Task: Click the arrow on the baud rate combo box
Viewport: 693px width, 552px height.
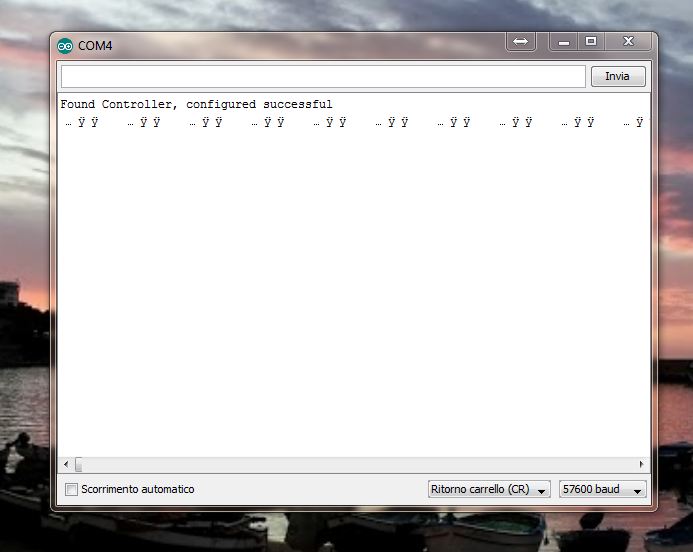Action: (x=637, y=491)
